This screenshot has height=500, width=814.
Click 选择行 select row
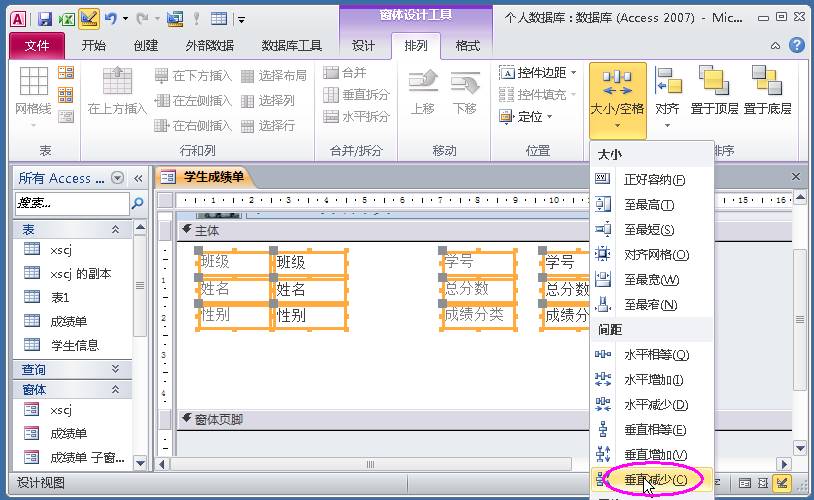268,125
